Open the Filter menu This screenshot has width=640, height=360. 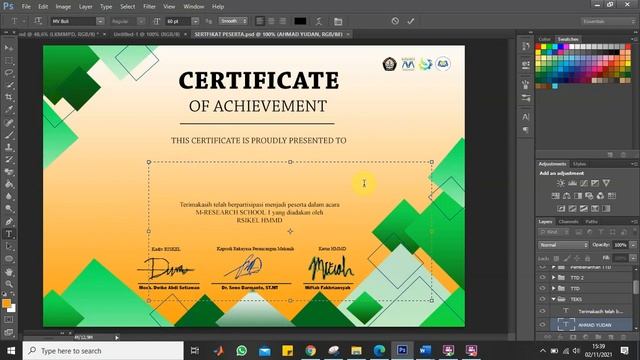pos(149,7)
